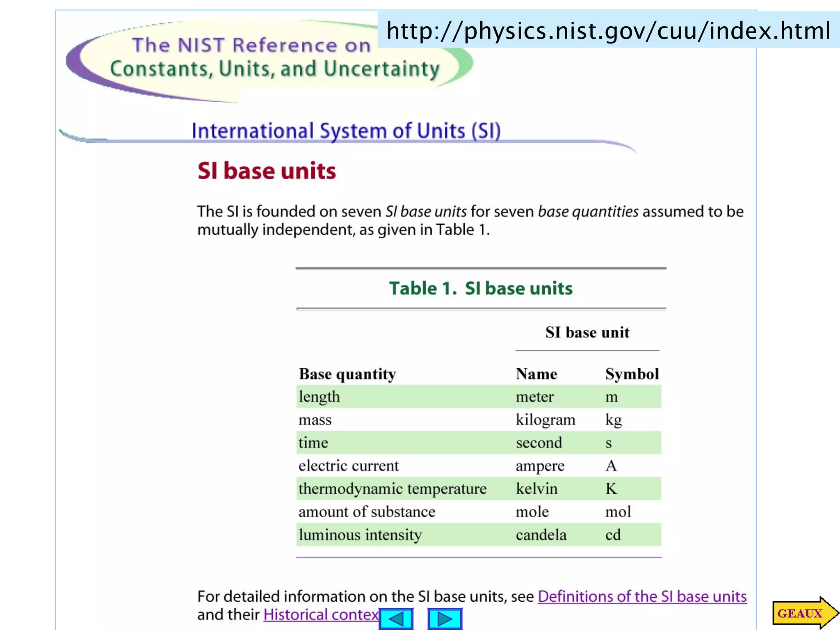The width and height of the screenshot is (840, 630).
Task: Click the amount of substance row
Action: pyautogui.click(x=367, y=511)
